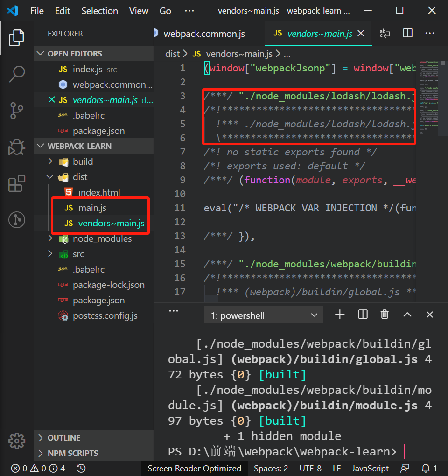Change file encoding UTF-8

310,469
